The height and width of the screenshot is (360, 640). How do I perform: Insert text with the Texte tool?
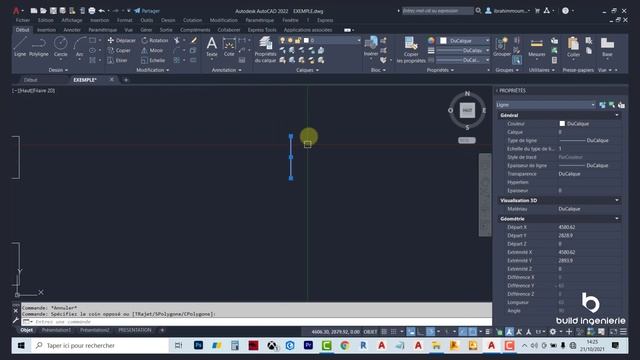[211, 47]
